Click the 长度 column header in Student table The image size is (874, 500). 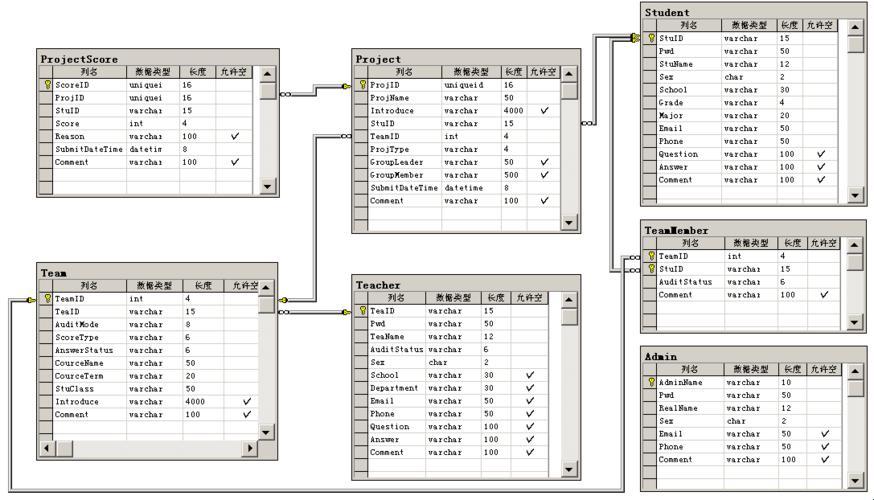pyautogui.click(x=789, y=25)
